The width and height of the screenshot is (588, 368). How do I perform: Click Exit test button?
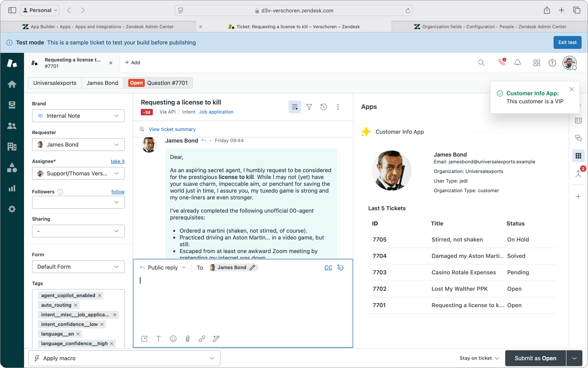pyautogui.click(x=567, y=42)
